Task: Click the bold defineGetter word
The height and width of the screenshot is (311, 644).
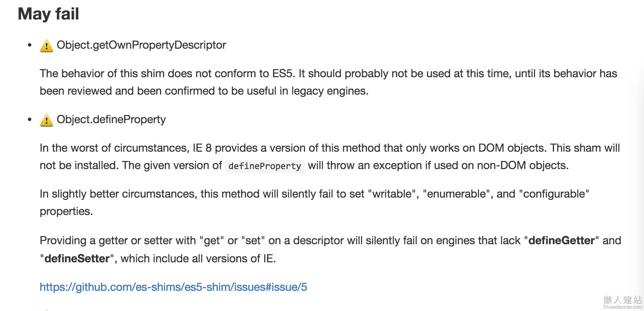Action: pyautogui.click(x=561, y=240)
